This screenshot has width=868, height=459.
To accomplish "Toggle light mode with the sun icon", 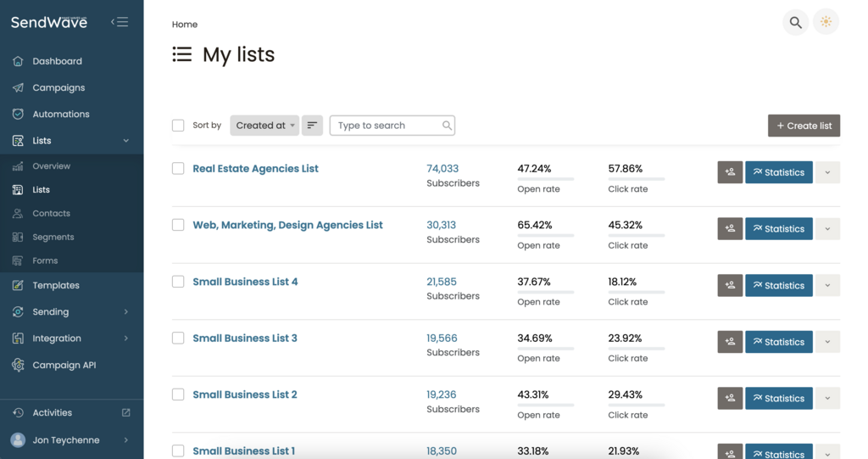I will pos(826,23).
